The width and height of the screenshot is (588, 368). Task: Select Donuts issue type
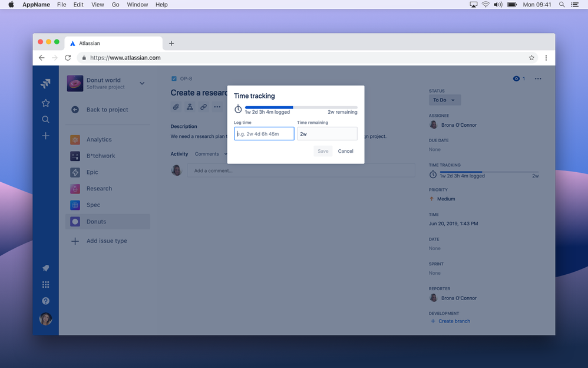[108, 222]
